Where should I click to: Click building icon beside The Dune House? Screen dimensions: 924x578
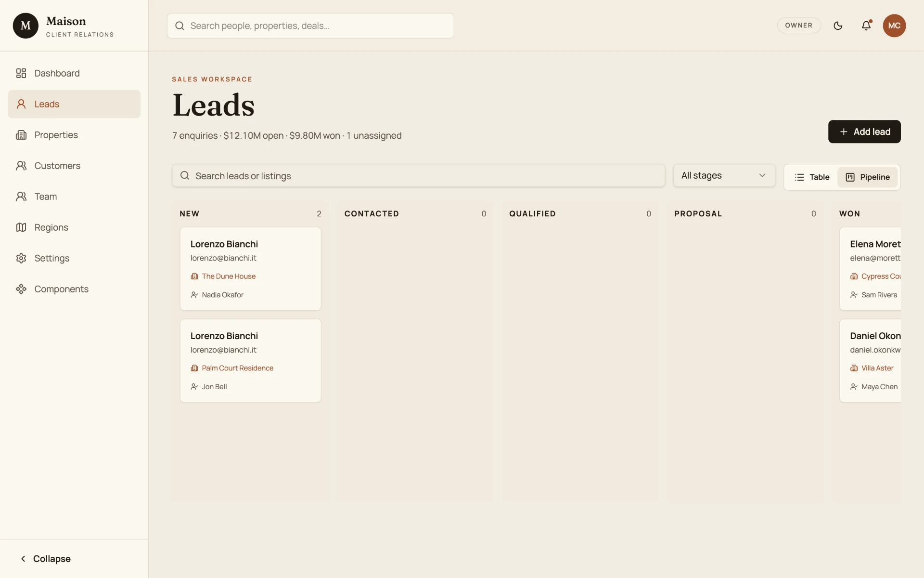click(x=194, y=276)
